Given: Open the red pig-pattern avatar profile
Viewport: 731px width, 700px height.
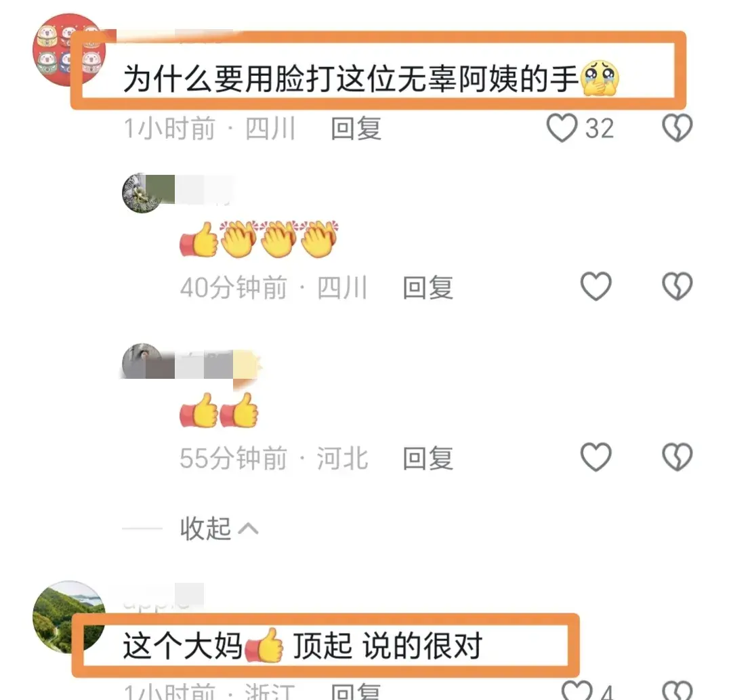Looking at the screenshot, I should click(x=69, y=50).
